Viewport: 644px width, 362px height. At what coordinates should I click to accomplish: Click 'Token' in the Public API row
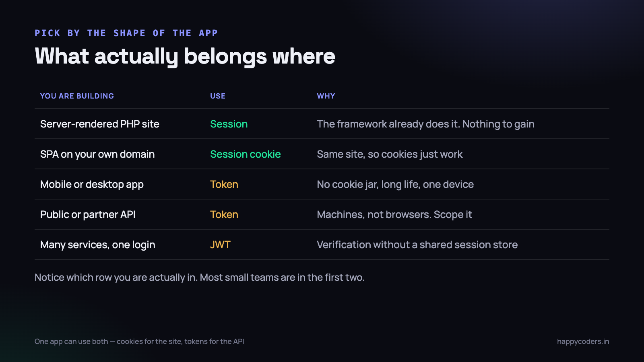click(224, 214)
